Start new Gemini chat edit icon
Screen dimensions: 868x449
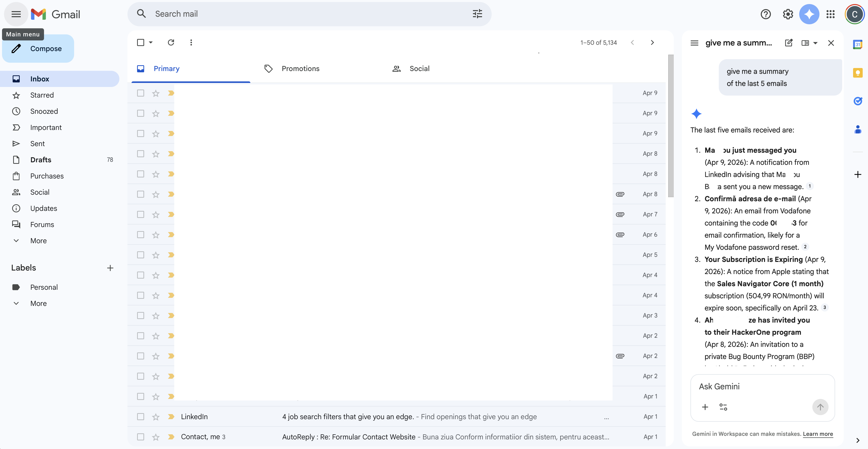[789, 43]
